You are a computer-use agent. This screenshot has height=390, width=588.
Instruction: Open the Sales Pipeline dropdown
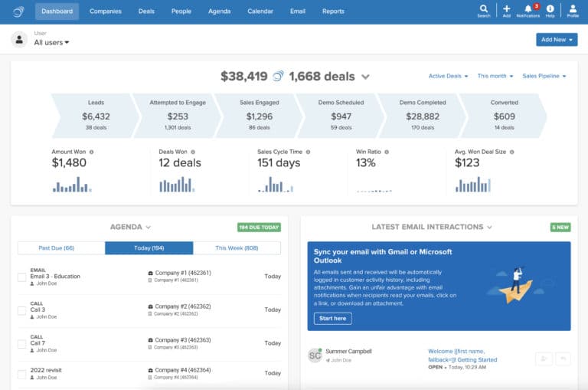544,76
